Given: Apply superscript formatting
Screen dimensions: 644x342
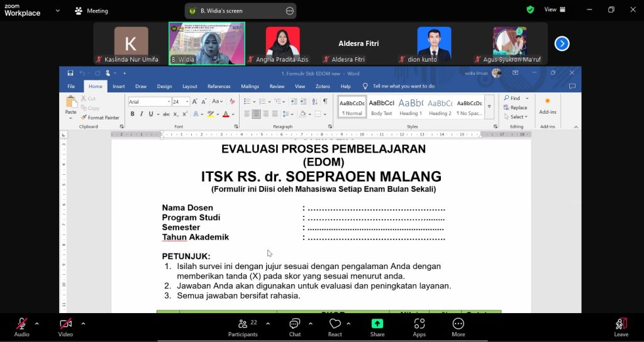Looking at the screenshot, I should pyautogui.click(x=186, y=114).
